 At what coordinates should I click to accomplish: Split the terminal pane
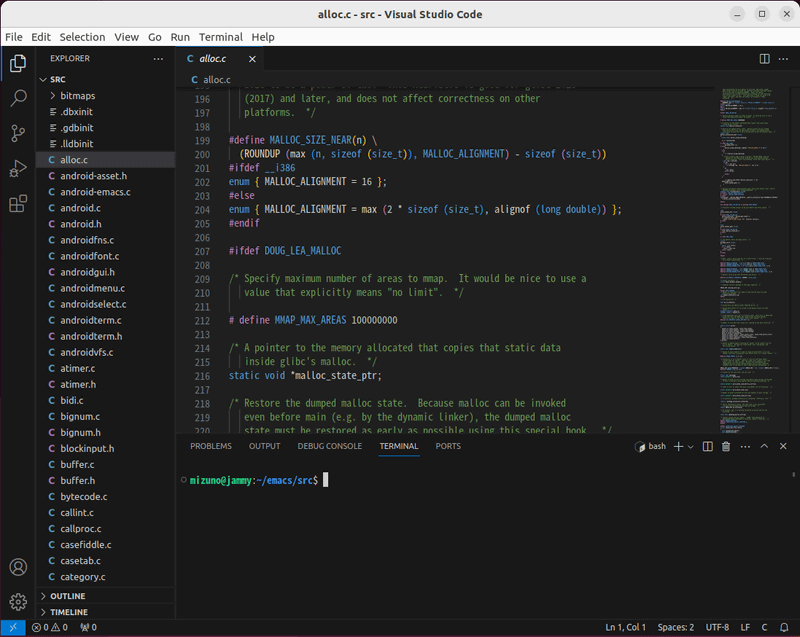click(710, 446)
